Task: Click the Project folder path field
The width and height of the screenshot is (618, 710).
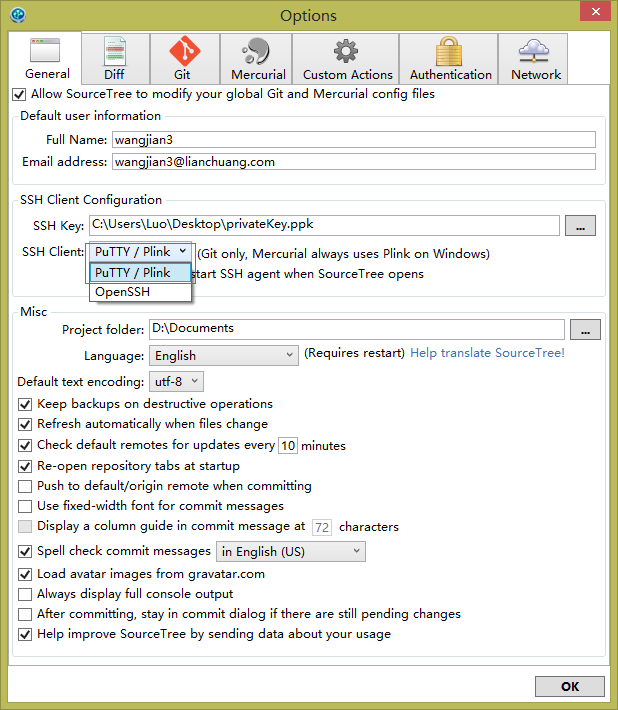Action: [x=357, y=329]
